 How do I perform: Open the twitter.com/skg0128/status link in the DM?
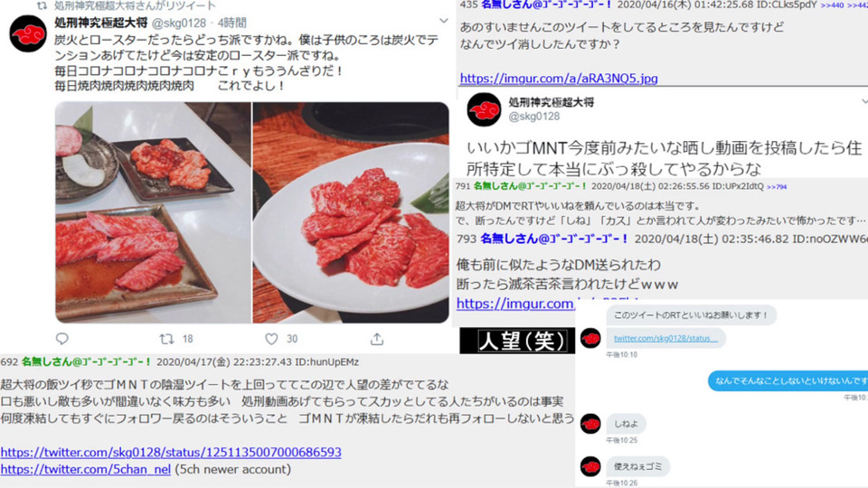(665, 338)
